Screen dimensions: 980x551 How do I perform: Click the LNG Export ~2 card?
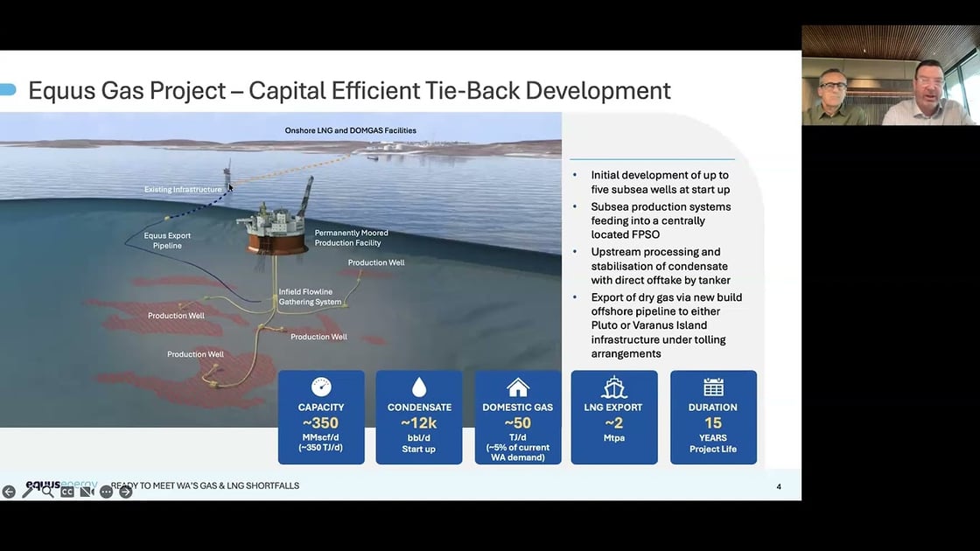coord(613,417)
